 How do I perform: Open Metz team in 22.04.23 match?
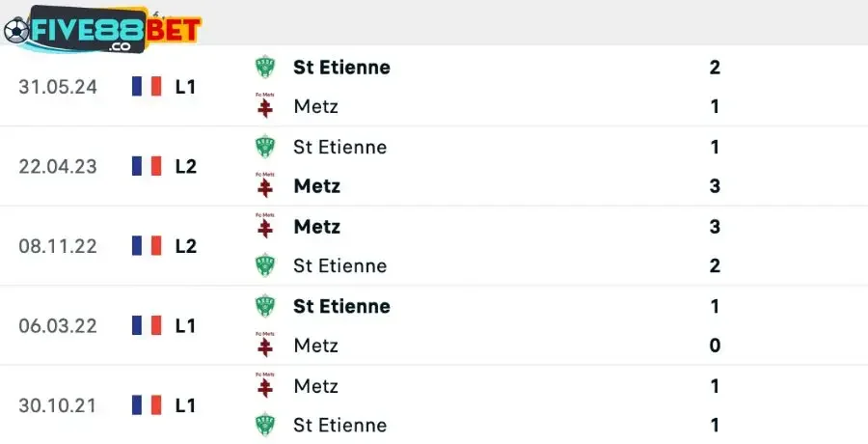[x=316, y=185]
